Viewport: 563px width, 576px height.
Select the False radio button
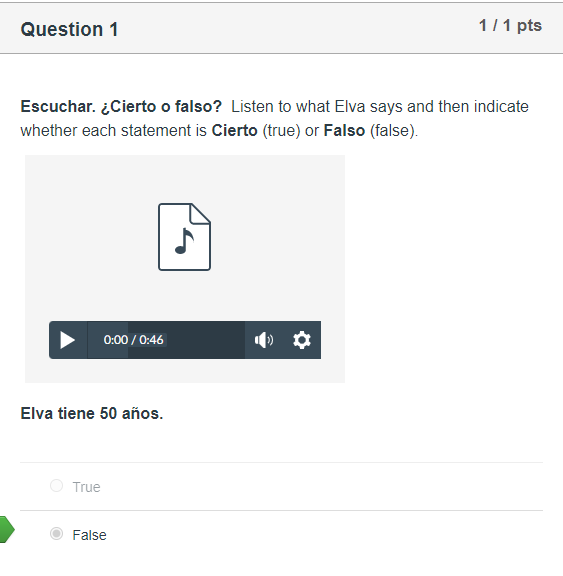tap(57, 534)
